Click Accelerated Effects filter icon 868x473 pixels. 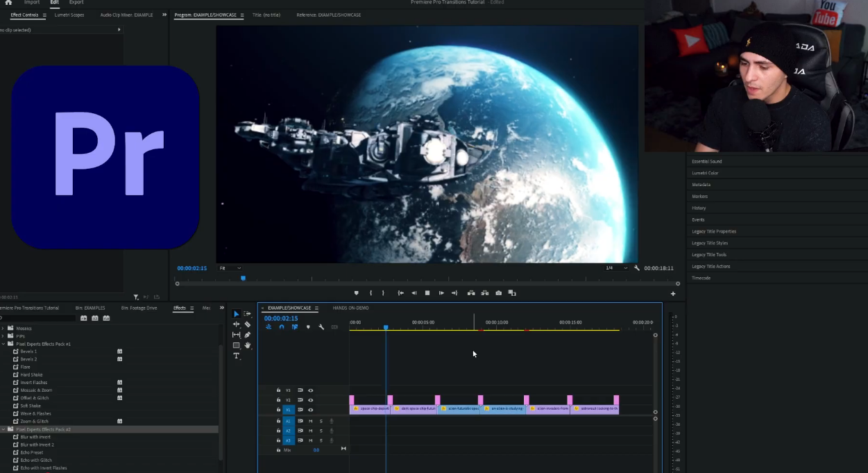click(84, 318)
